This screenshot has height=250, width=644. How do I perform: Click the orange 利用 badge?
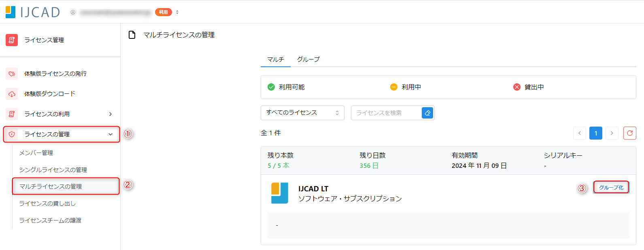pos(164,12)
